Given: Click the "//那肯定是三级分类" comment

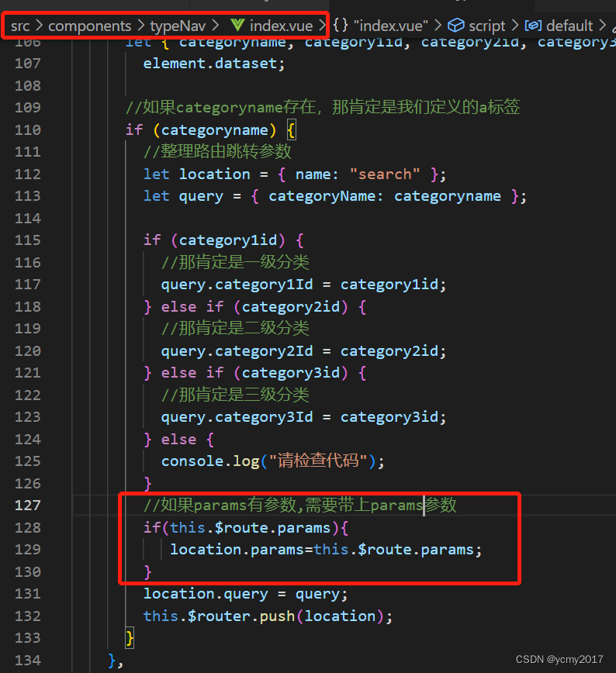Looking at the screenshot, I should point(235,395).
